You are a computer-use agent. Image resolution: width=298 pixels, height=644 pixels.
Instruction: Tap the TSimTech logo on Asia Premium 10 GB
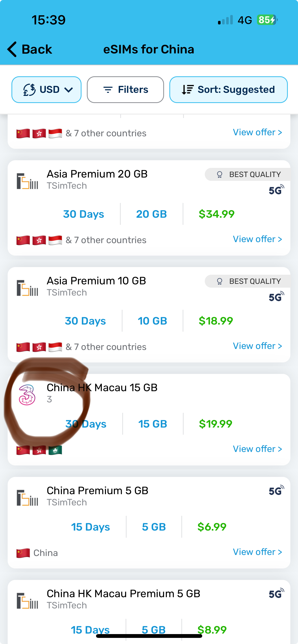[27, 288]
